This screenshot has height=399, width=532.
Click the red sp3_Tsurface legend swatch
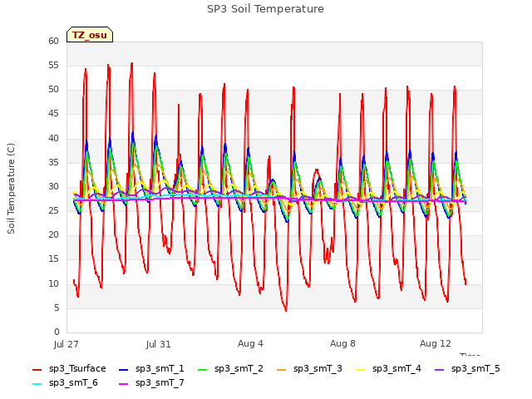(x=37, y=369)
